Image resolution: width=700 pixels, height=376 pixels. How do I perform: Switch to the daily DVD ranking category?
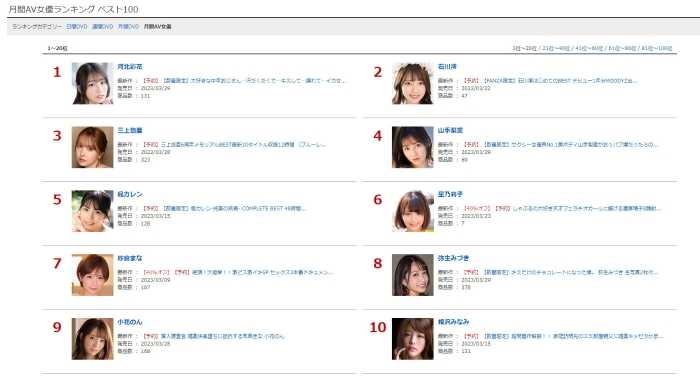click(x=77, y=27)
